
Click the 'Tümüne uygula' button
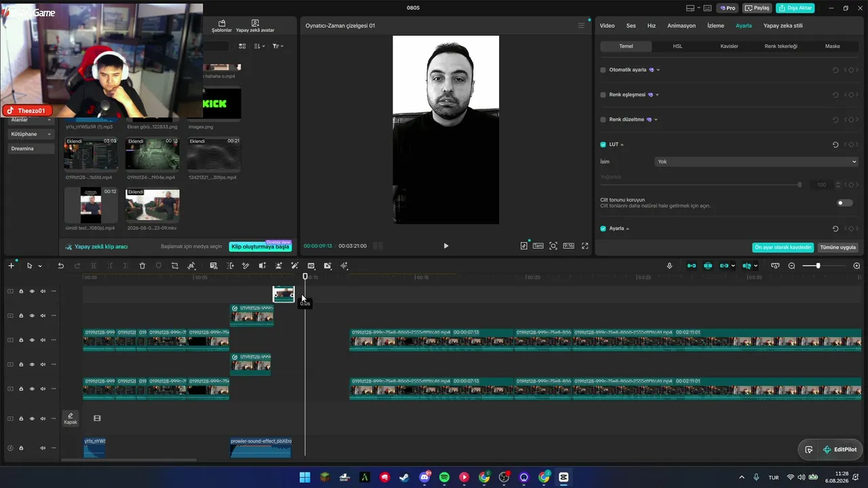(838, 247)
